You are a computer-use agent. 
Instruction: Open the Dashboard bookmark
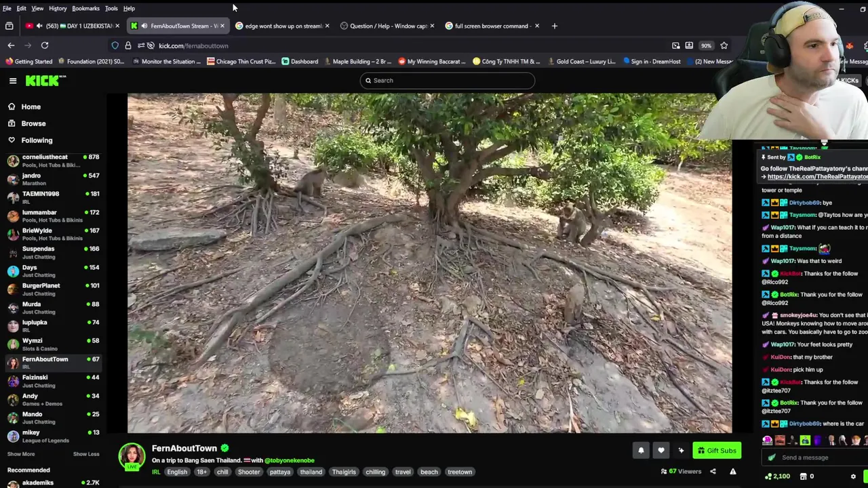click(x=300, y=62)
